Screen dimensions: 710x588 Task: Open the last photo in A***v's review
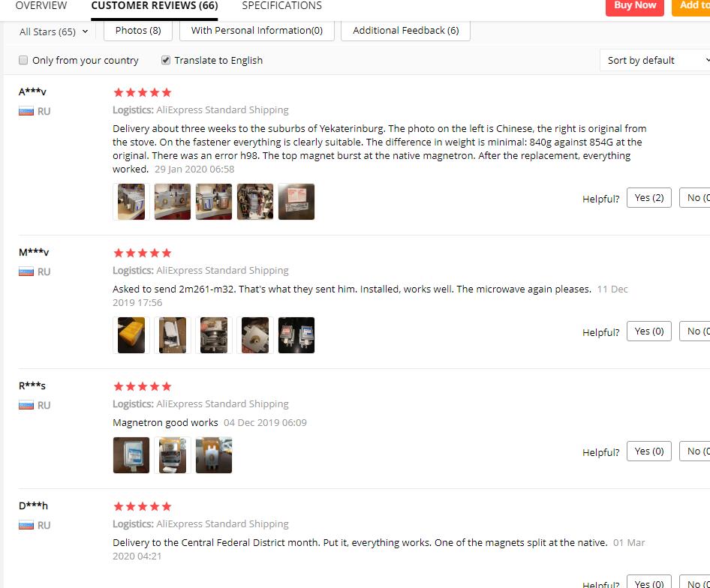[296, 202]
